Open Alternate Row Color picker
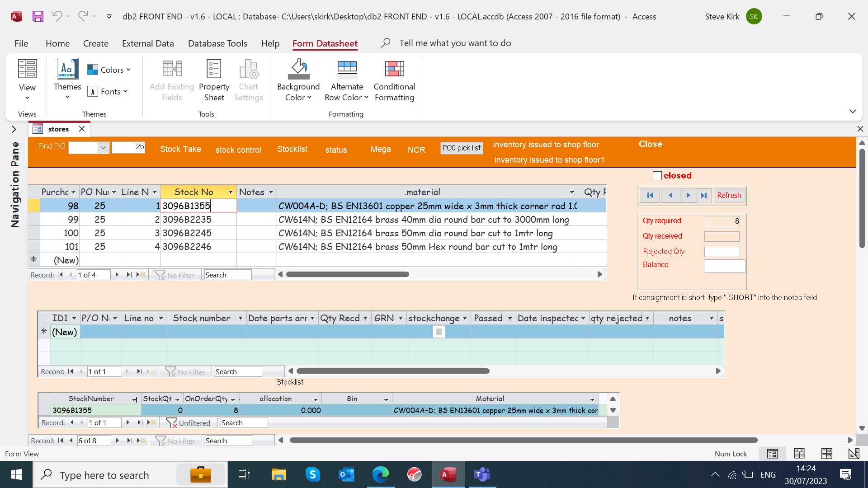868x488 pixels. coord(347,80)
